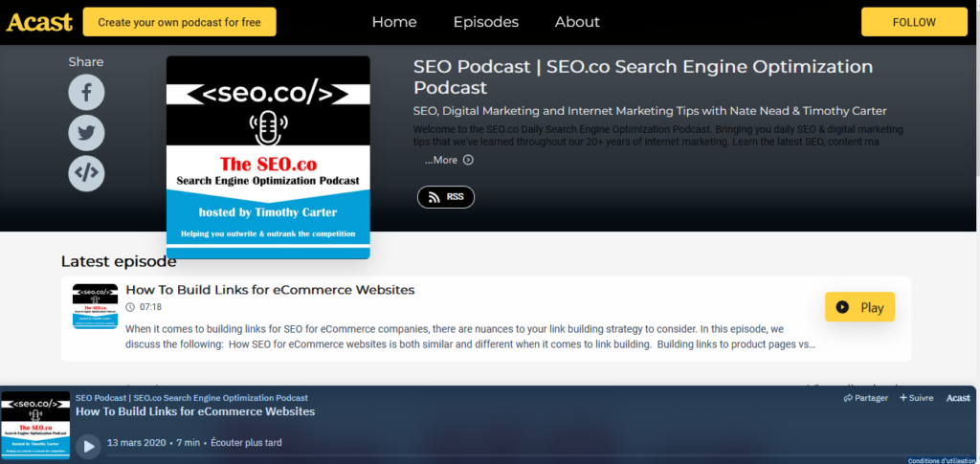Image resolution: width=980 pixels, height=464 pixels.
Task: Click Partager in the player bar
Action: (865, 398)
